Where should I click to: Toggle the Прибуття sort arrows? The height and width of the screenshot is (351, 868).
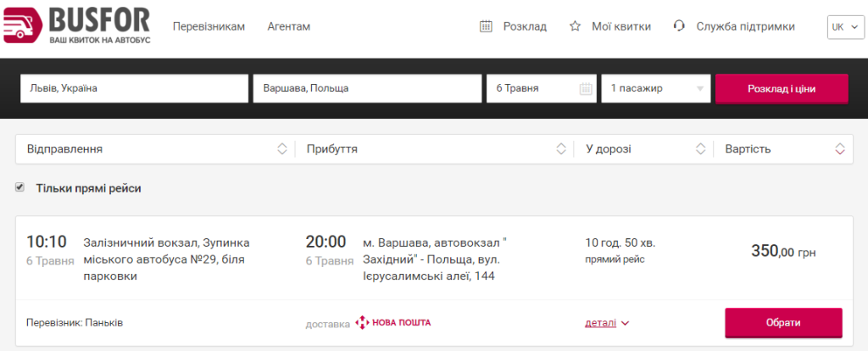[561, 149]
